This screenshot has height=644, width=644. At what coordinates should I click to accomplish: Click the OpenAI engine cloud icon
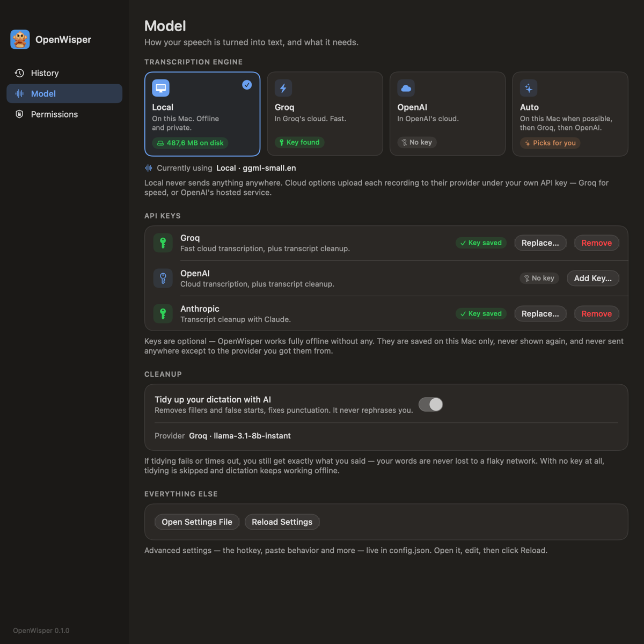pos(406,88)
